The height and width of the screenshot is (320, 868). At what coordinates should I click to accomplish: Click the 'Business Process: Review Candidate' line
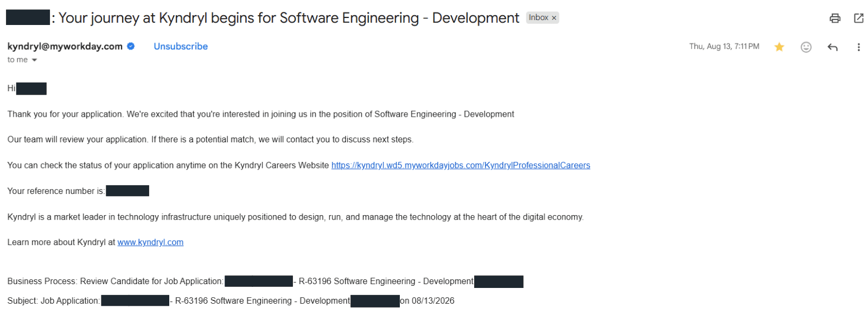tap(265, 281)
